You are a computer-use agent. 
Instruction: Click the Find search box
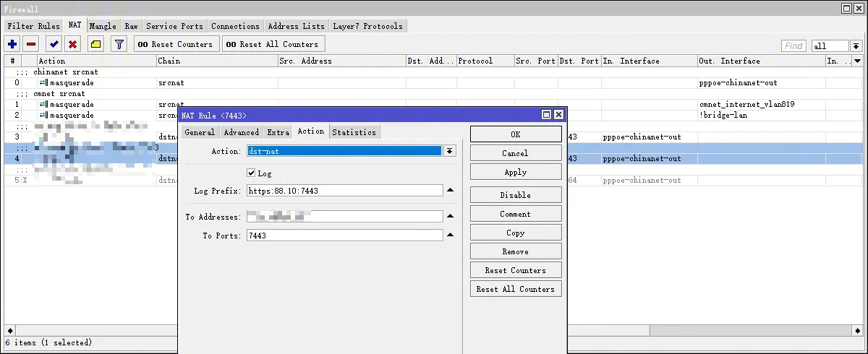(x=793, y=46)
